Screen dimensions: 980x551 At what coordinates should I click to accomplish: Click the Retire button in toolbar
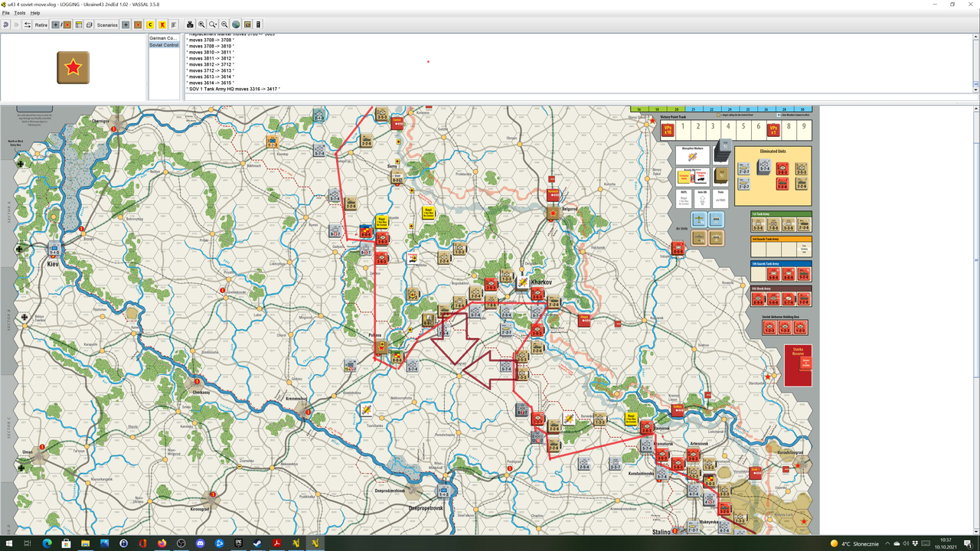(41, 24)
